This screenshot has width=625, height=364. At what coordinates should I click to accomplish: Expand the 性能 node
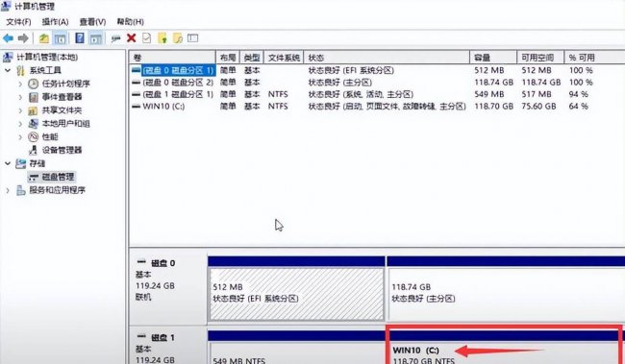point(20,137)
